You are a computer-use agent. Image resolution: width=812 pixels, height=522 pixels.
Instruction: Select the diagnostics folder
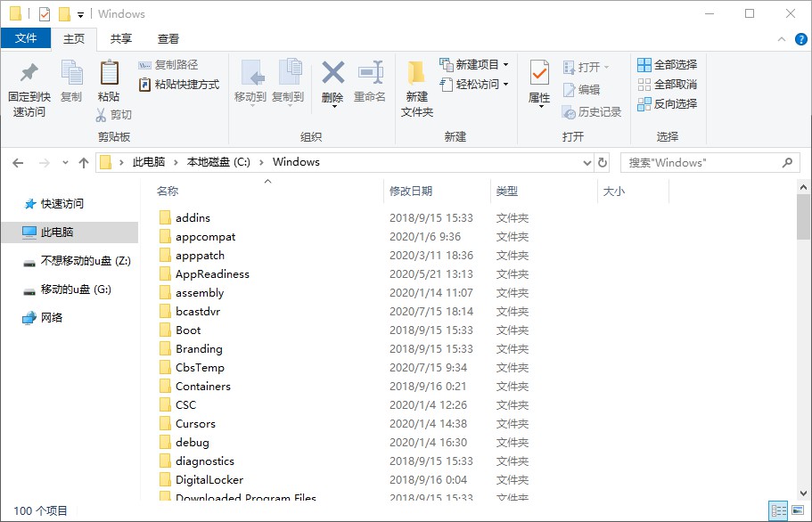coord(204,461)
